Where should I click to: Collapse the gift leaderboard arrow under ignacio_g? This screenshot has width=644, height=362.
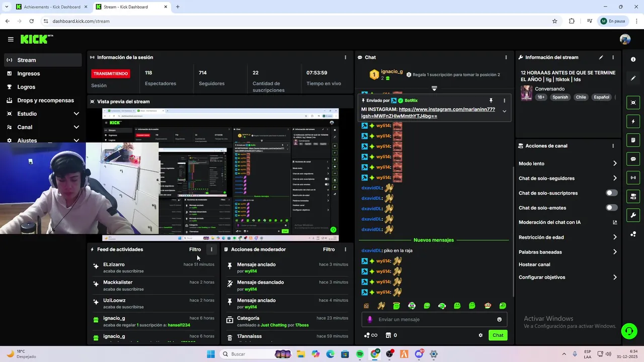click(x=434, y=88)
